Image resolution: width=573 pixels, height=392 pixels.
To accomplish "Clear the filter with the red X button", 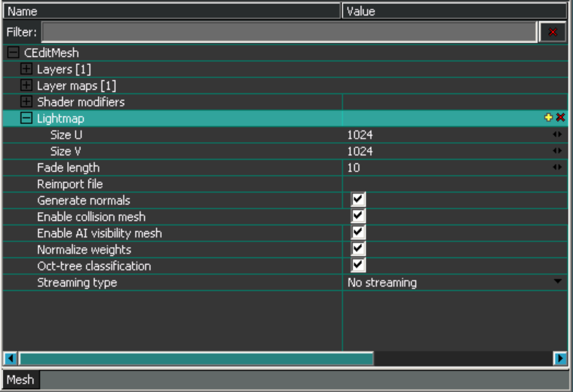I will [553, 32].
